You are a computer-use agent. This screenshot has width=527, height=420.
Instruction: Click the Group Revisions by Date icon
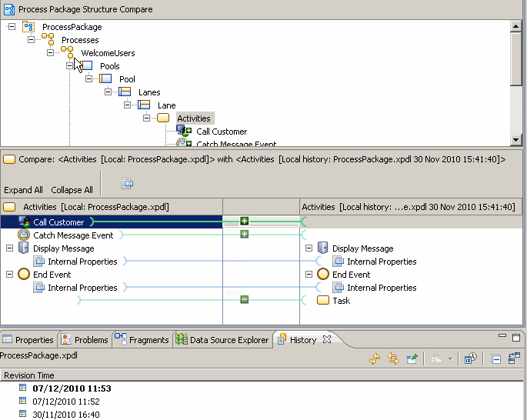coord(470,359)
